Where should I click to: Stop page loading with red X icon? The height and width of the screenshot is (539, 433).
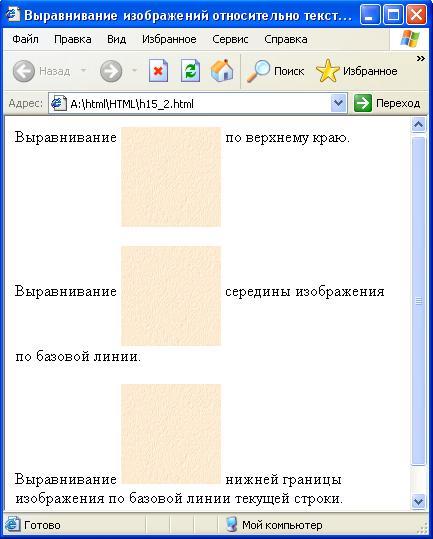[158, 70]
